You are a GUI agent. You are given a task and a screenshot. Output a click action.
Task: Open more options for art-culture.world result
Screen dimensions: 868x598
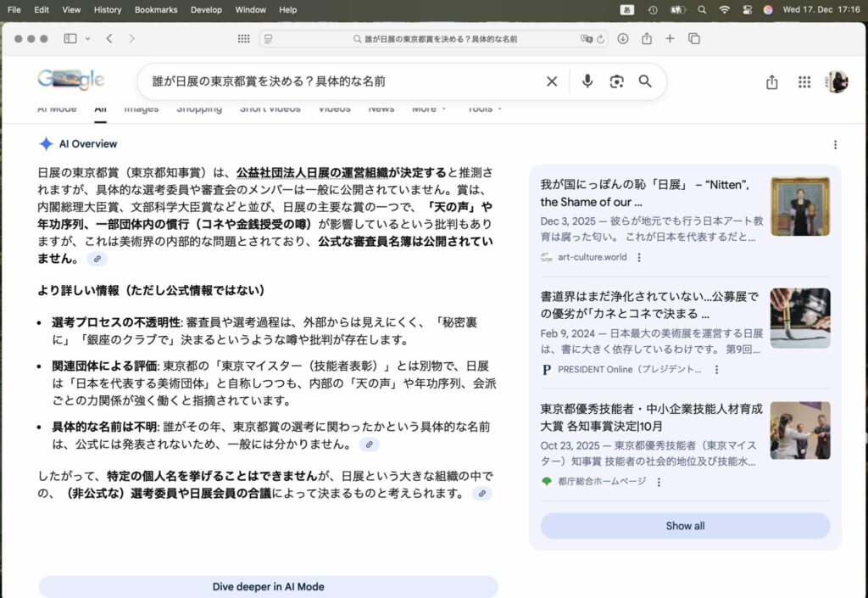click(x=639, y=257)
